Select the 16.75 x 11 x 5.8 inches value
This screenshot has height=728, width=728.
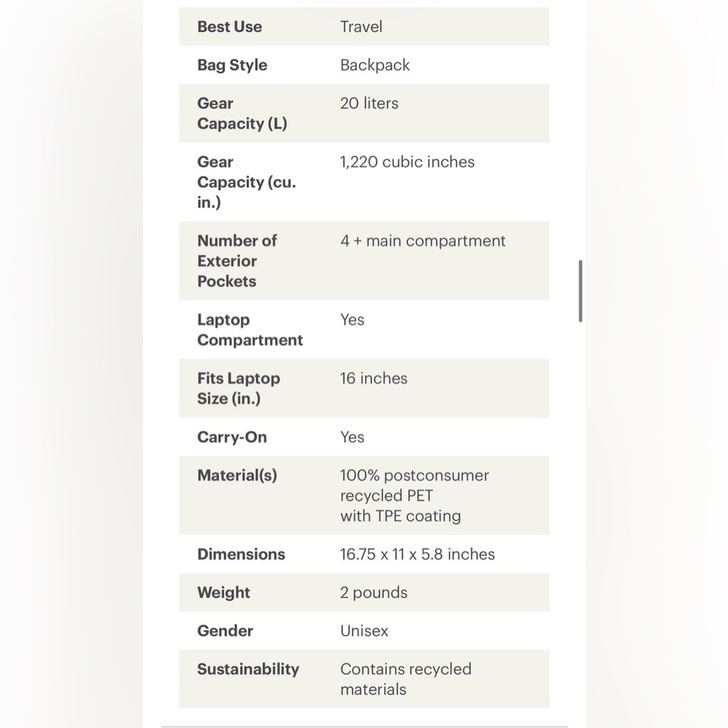(417, 554)
